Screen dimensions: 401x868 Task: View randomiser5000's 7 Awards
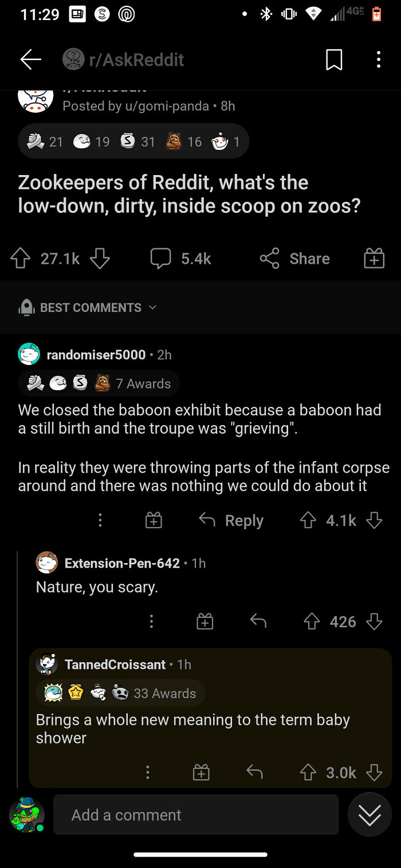tap(99, 383)
